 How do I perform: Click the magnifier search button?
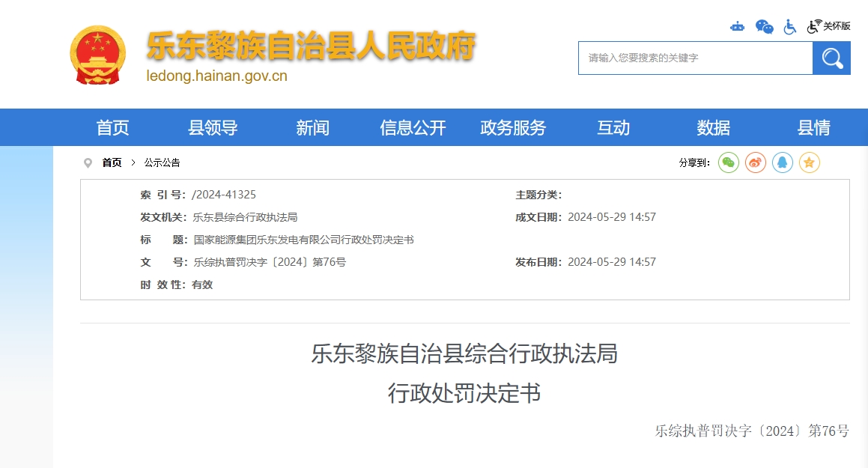pos(831,58)
